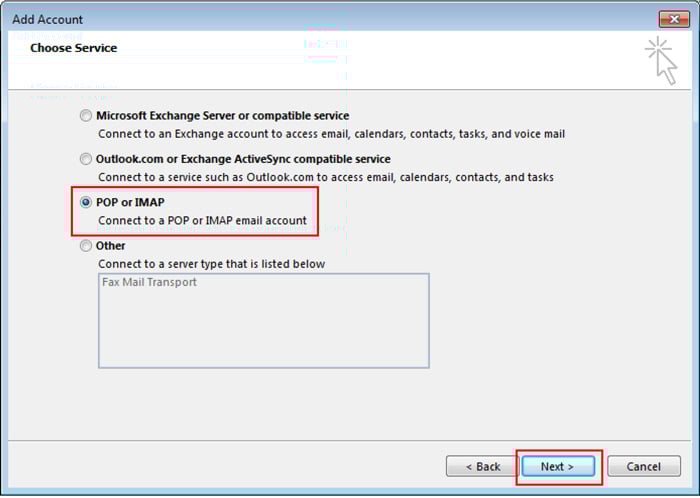Click the 'Outlook.com or Exchange ActiveSync compatible service' label

click(x=243, y=159)
